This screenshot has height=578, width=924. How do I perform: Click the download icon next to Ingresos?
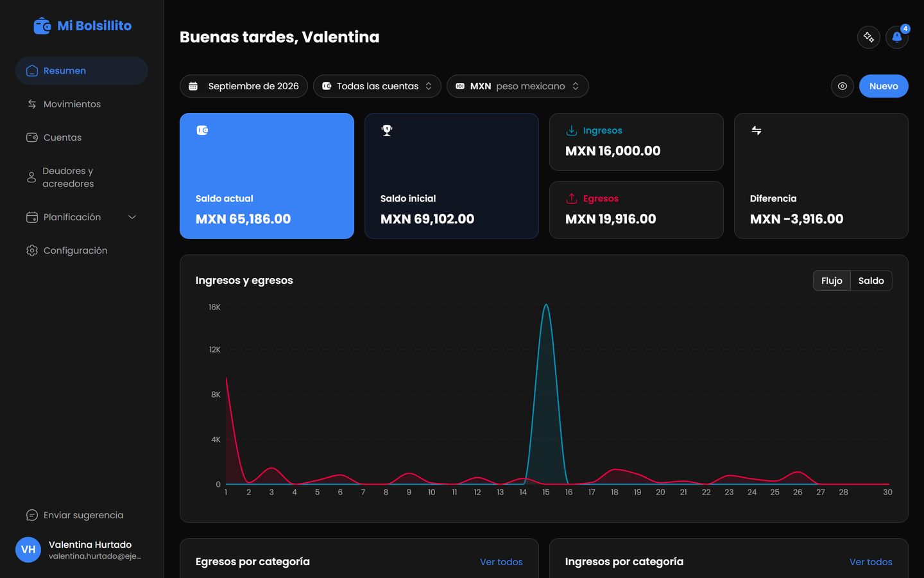point(571,130)
